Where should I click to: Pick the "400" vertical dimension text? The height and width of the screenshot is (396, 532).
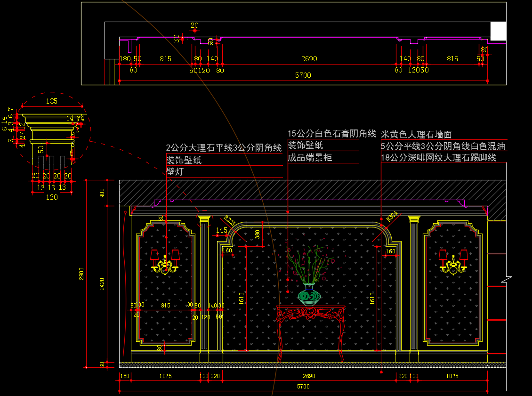pyautogui.click(x=102, y=193)
